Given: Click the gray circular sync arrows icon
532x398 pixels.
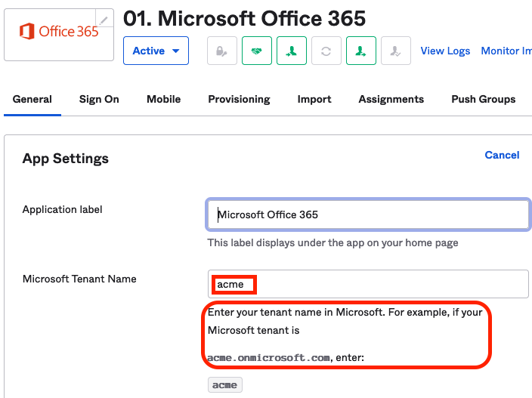Looking at the screenshot, I should coord(326,51).
